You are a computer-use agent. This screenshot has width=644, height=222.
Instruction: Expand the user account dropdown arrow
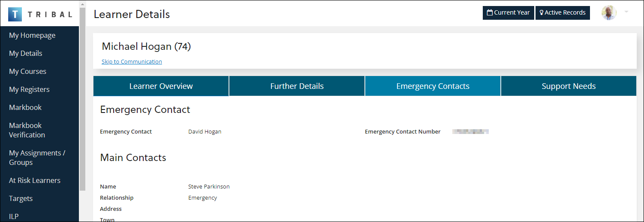pyautogui.click(x=626, y=12)
